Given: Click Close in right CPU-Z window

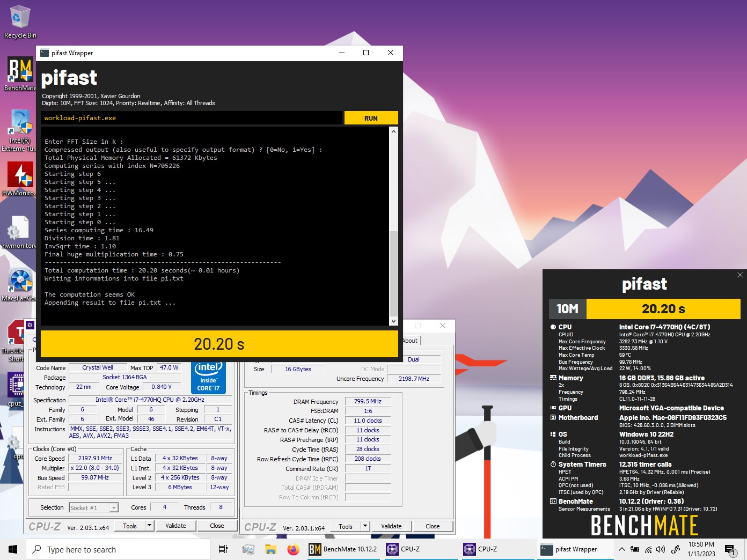Looking at the screenshot, I should coord(433,526).
